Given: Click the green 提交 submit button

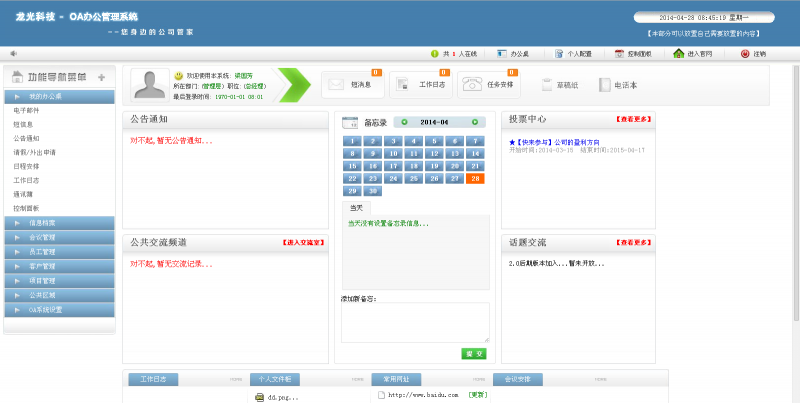Looking at the screenshot, I should 474,353.
